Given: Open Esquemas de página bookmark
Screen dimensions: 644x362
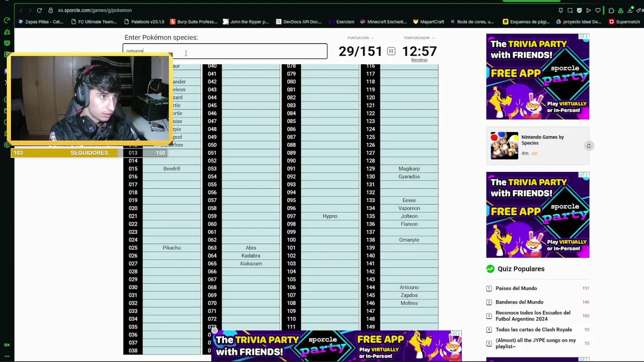Looking at the screenshot, I should coord(526,22).
